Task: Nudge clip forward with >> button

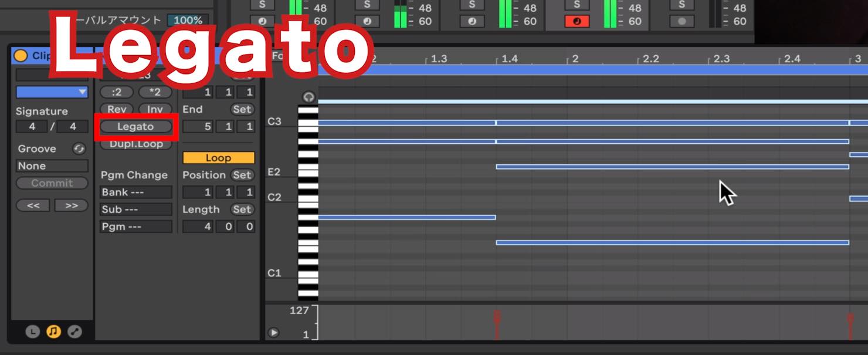Action: 71,206
